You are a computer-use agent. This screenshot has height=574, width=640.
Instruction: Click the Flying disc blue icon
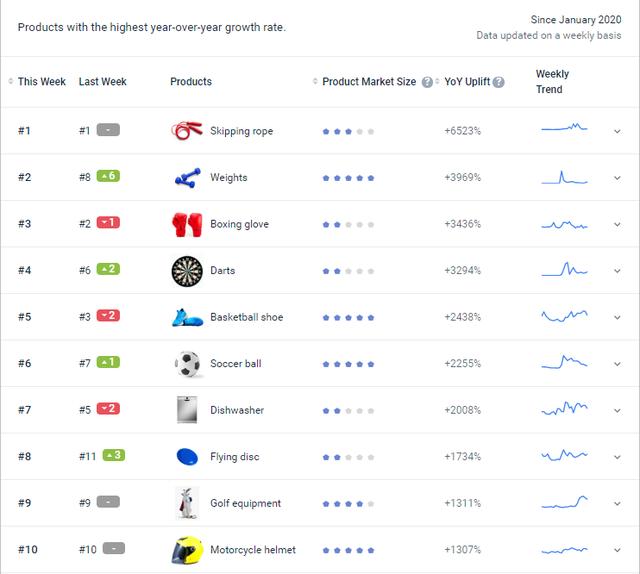click(187, 456)
